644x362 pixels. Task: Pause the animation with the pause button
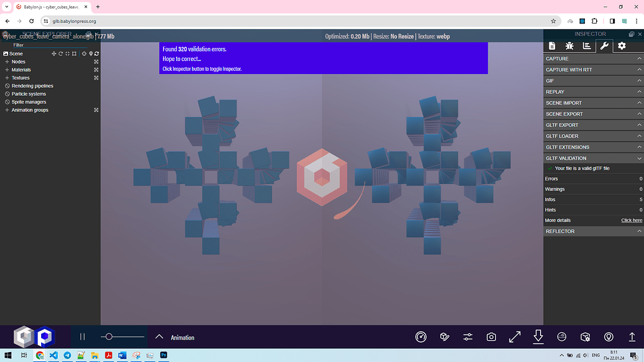82,336
